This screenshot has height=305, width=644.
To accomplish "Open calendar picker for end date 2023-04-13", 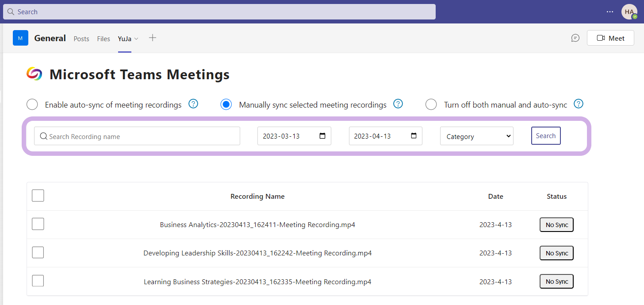I will 414,136.
